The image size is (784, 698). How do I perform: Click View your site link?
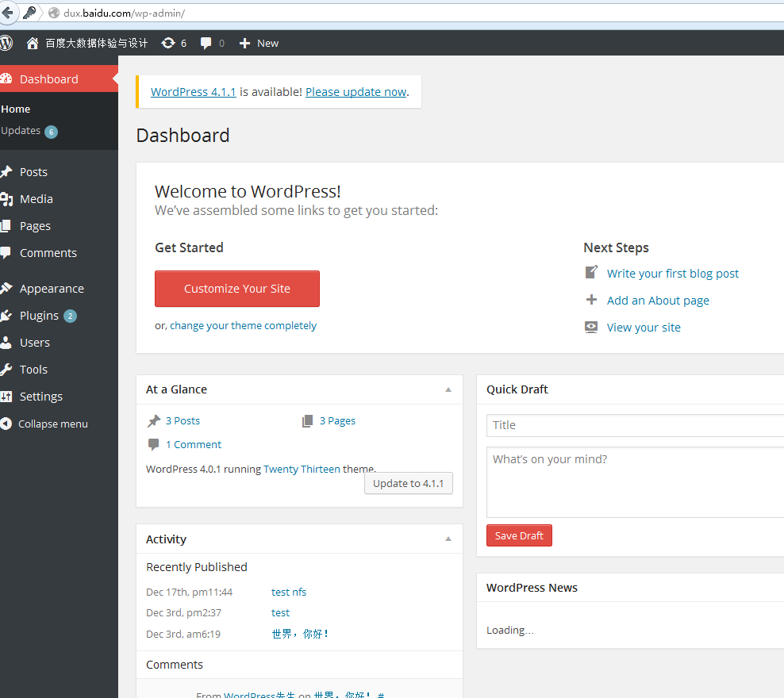(644, 328)
